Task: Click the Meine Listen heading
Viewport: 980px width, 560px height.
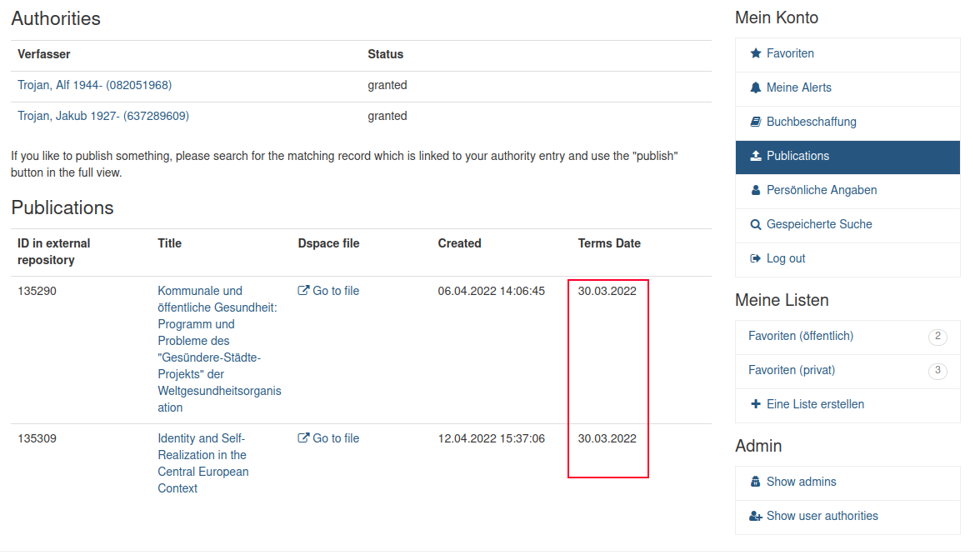Action: click(782, 300)
